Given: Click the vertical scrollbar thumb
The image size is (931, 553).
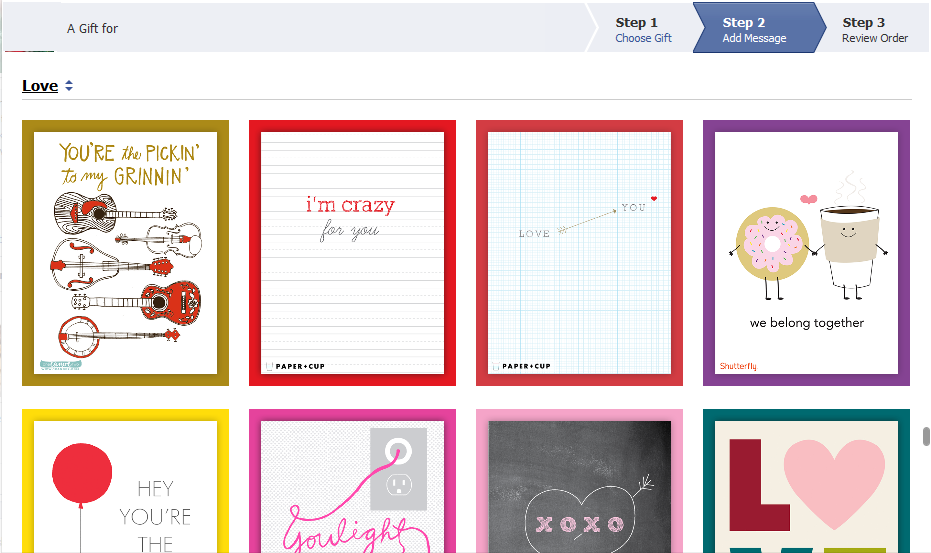Looking at the screenshot, I should click(x=926, y=437).
